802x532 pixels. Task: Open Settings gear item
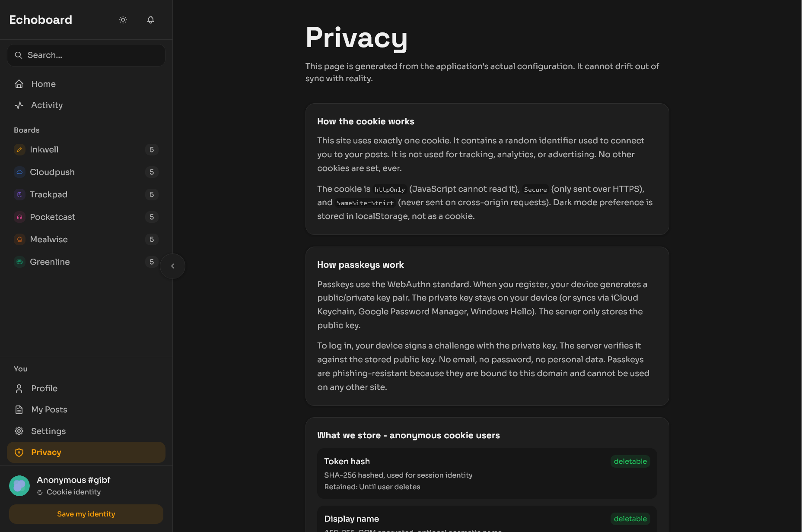click(48, 431)
